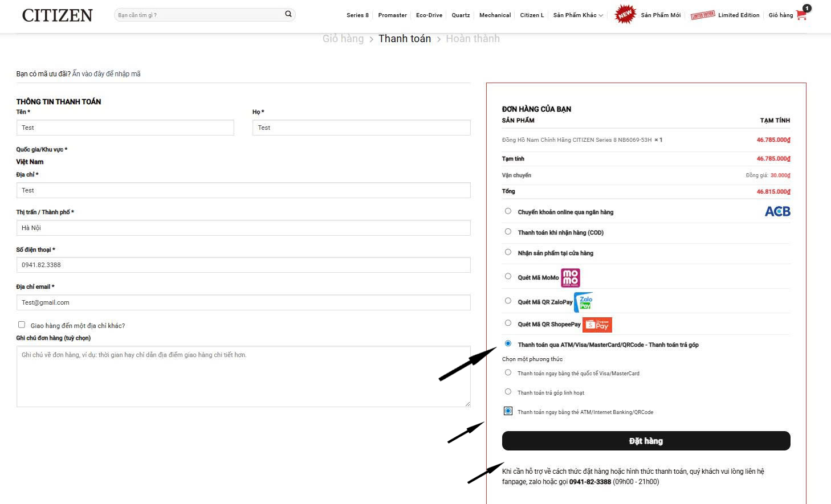Click the MoMo logo icon

coord(571,278)
